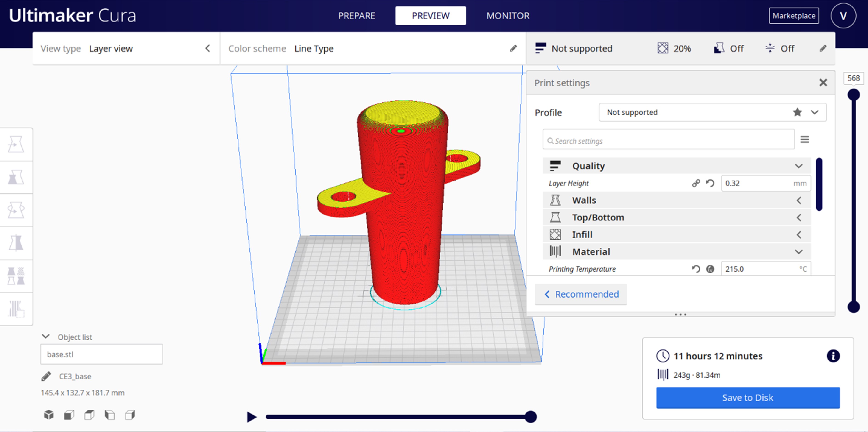The height and width of the screenshot is (432, 868).
Task: Select the Mirror tool in left toolbar
Action: tap(16, 243)
